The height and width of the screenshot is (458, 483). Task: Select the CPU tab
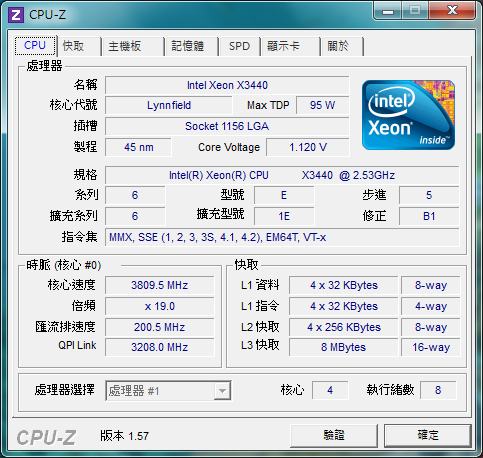pos(35,45)
